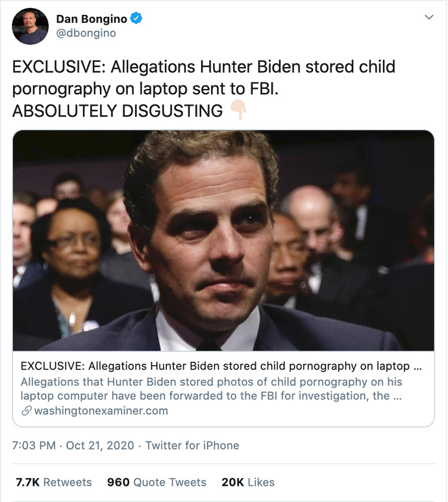
Task: Open the @dbongino handle link
Action: click(86, 33)
